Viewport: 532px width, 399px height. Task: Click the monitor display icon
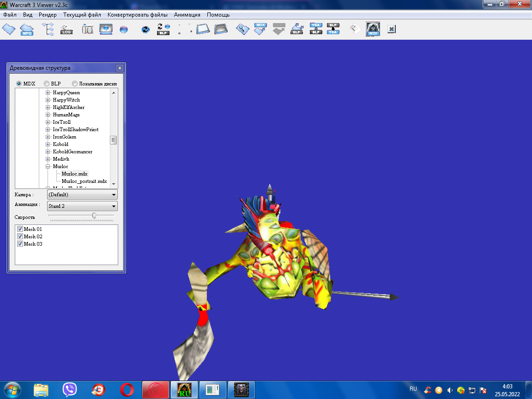pos(106,29)
